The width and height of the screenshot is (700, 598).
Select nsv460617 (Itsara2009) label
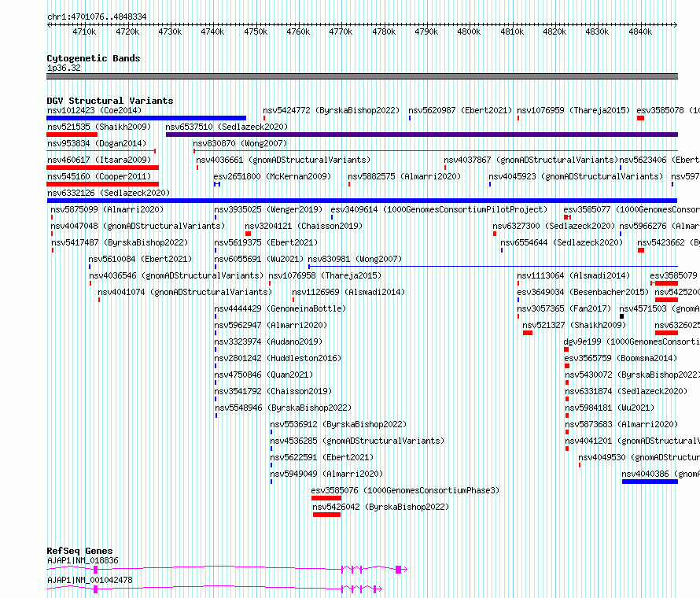point(99,160)
